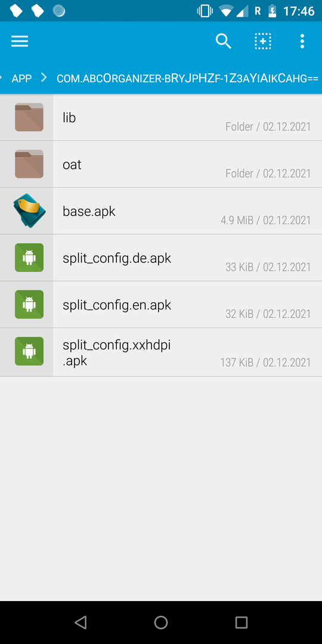Tap the Android recent apps square
Viewport: 322px width, 644px height.
(241, 622)
